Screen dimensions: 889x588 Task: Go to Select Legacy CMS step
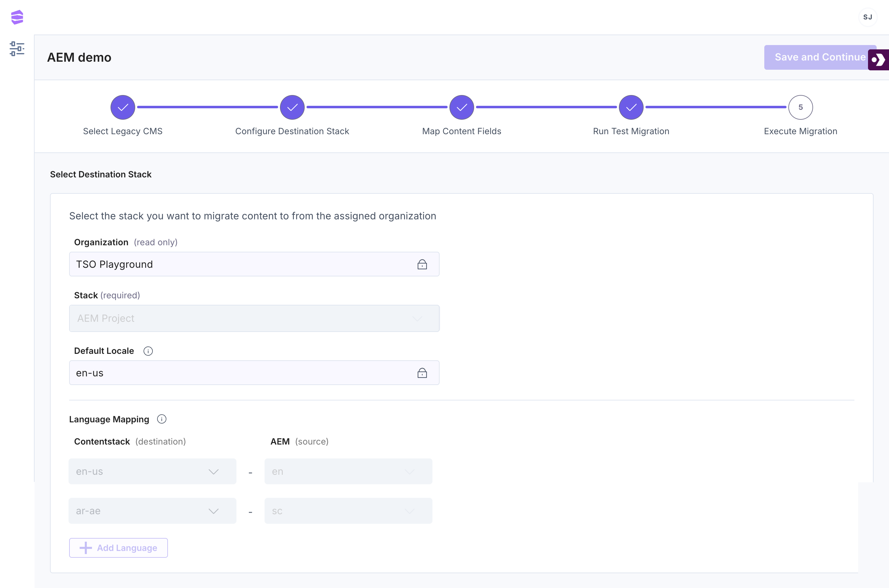tap(123, 107)
